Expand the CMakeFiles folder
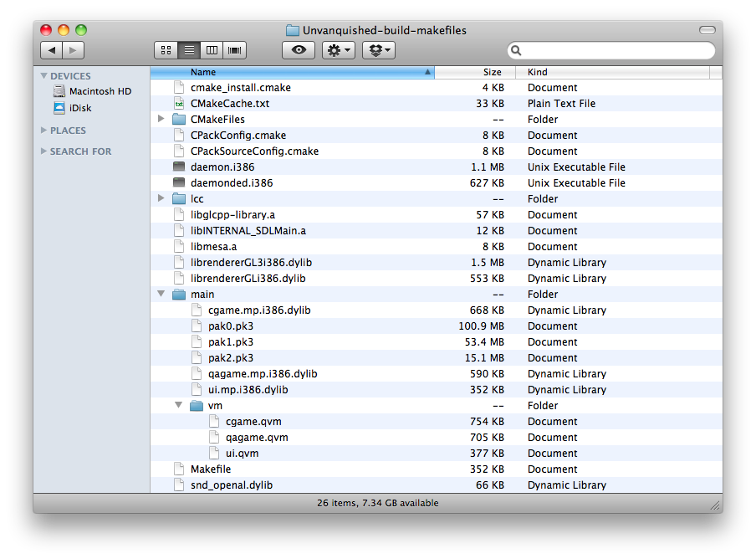 point(161,120)
